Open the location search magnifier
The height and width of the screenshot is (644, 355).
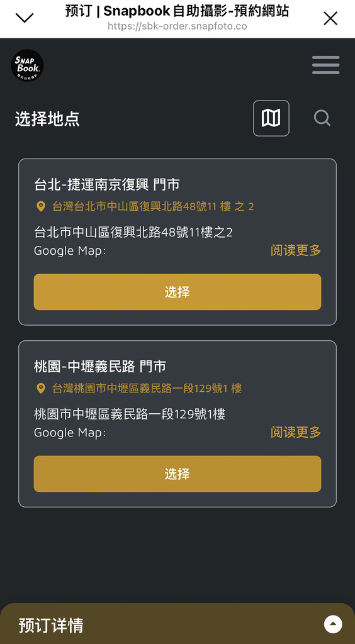point(322,118)
